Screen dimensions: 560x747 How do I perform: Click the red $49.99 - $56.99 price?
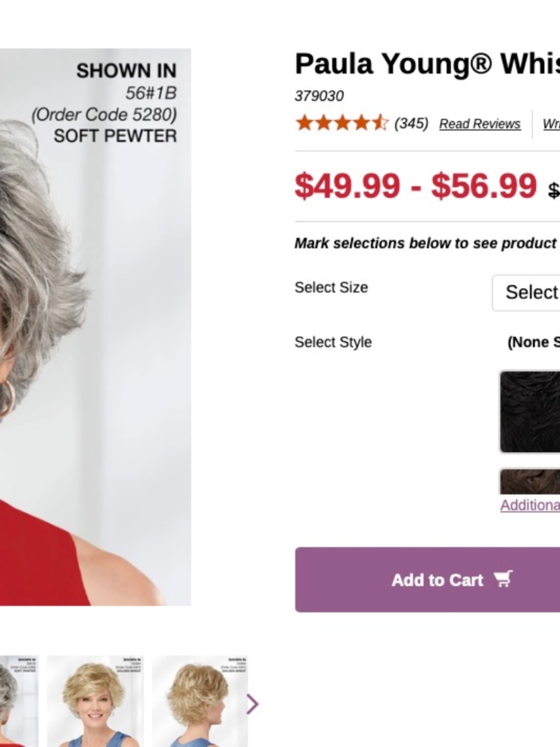click(x=416, y=186)
